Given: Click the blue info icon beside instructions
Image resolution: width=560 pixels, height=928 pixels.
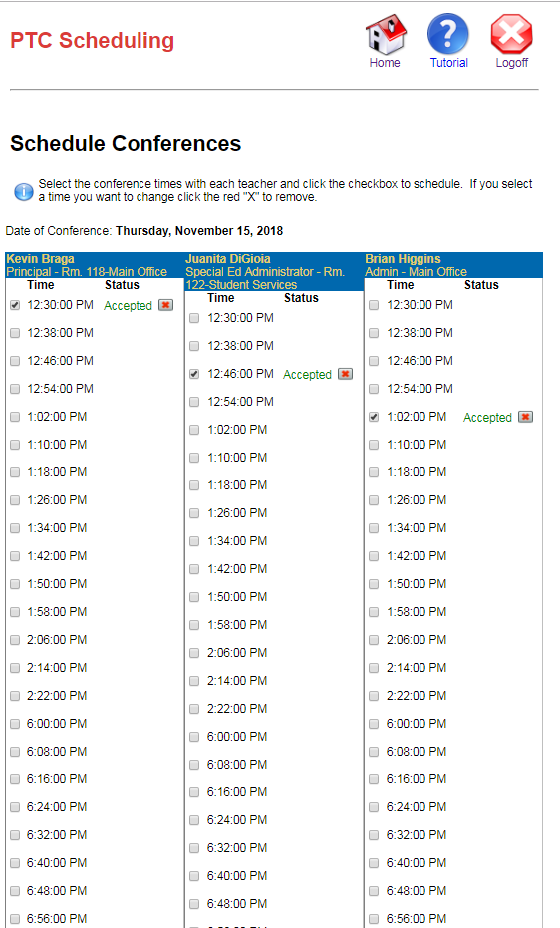Looking at the screenshot, I should (24, 191).
